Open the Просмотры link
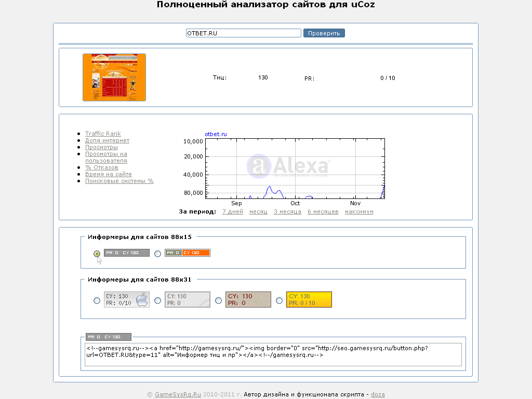 [101, 147]
